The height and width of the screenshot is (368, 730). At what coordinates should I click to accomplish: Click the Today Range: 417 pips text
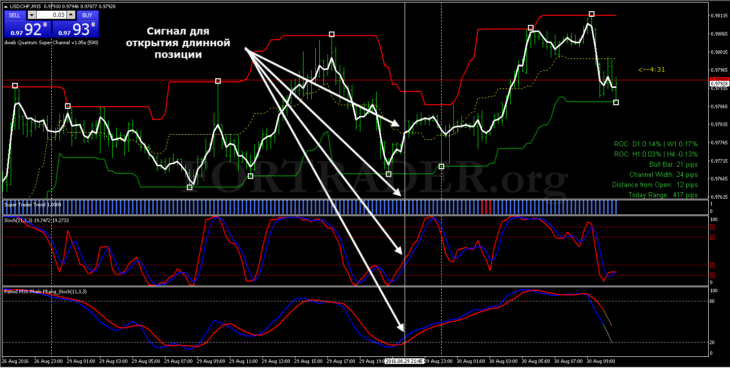pos(663,195)
